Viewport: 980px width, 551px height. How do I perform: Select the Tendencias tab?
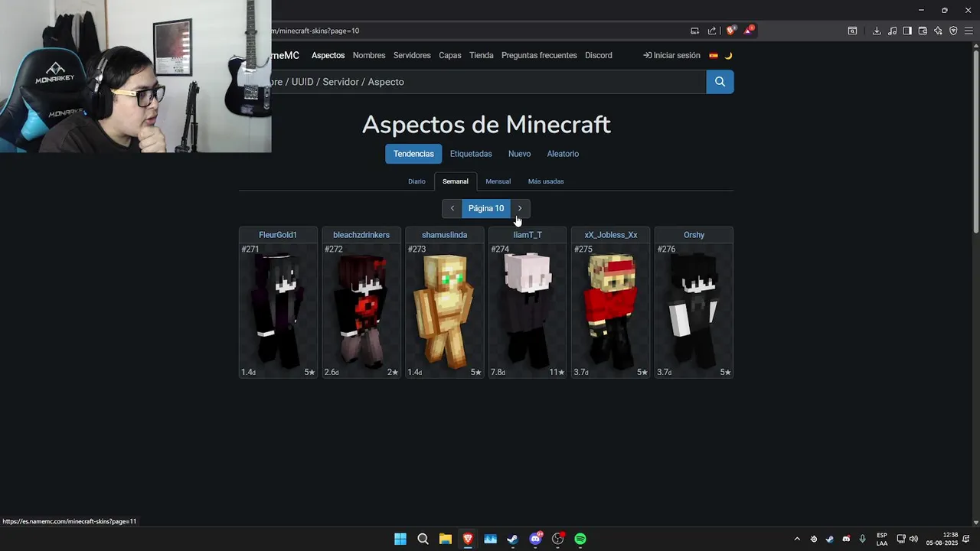tap(413, 154)
